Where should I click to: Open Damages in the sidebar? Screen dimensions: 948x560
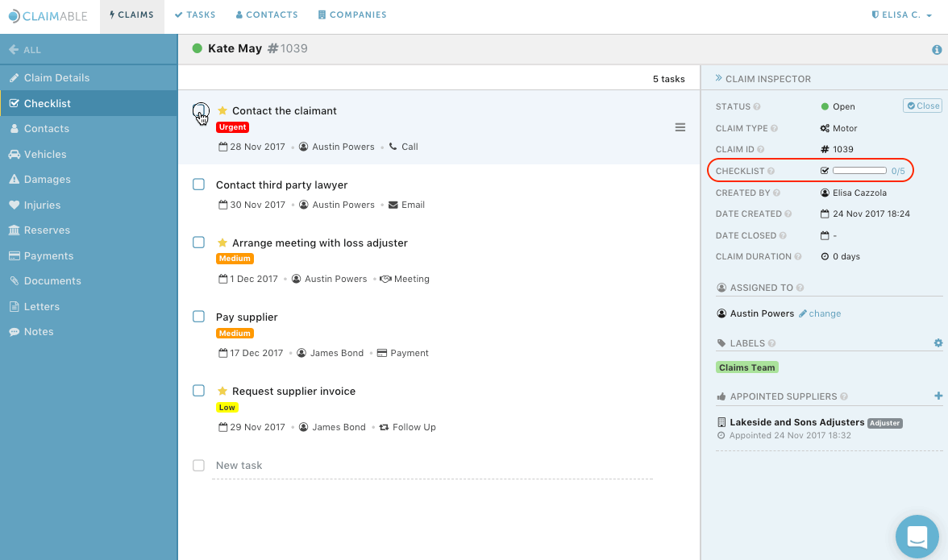pyautogui.click(x=47, y=180)
